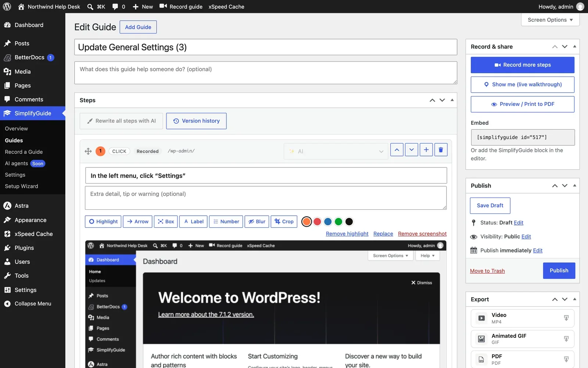The image size is (588, 368).
Task: Edit the publish visibility setting
Action: point(526,237)
